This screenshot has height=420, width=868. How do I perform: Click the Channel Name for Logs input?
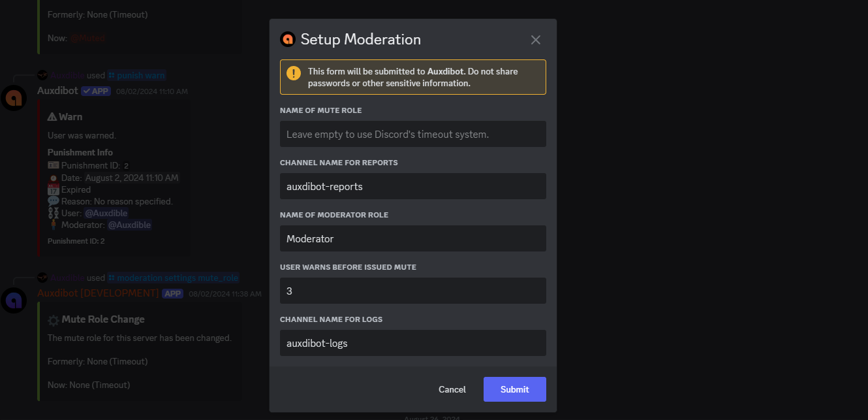click(x=412, y=343)
